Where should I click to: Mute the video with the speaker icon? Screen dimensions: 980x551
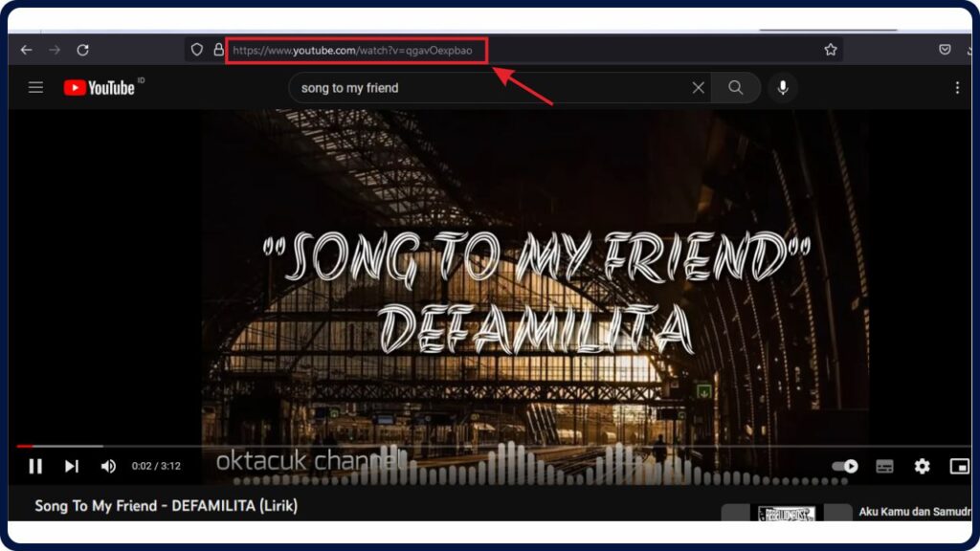pyautogui.click(x=108, y=466)
